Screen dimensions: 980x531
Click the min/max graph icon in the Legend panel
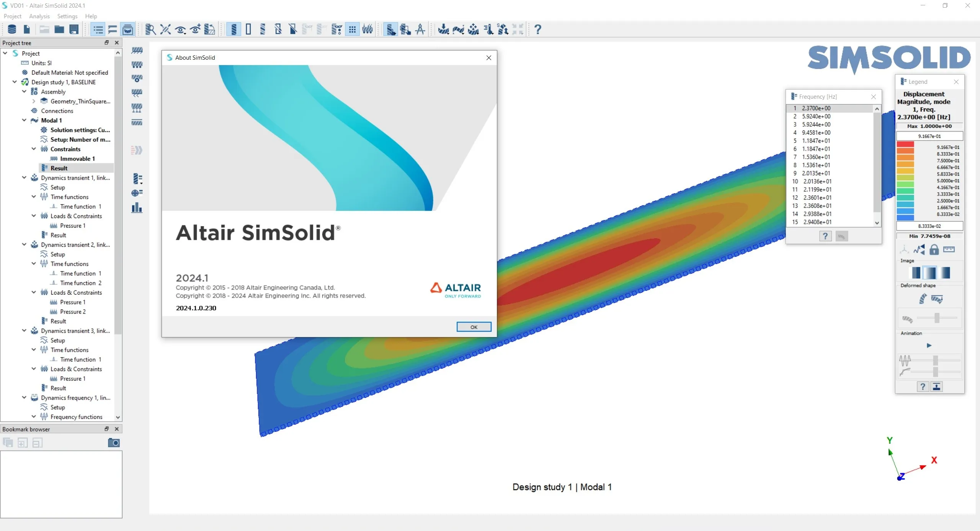(919, 249)
